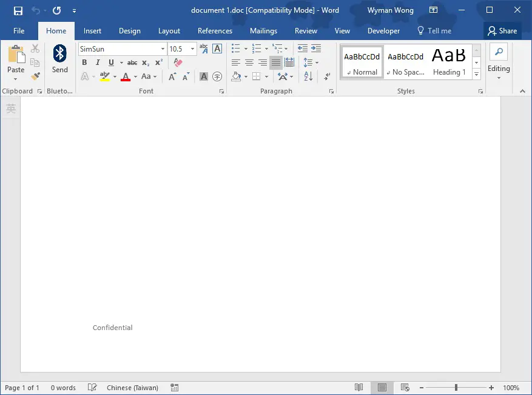Decrease paragraph indent
The height and width of the screenshot is (395, 532).
click(303, 49)
